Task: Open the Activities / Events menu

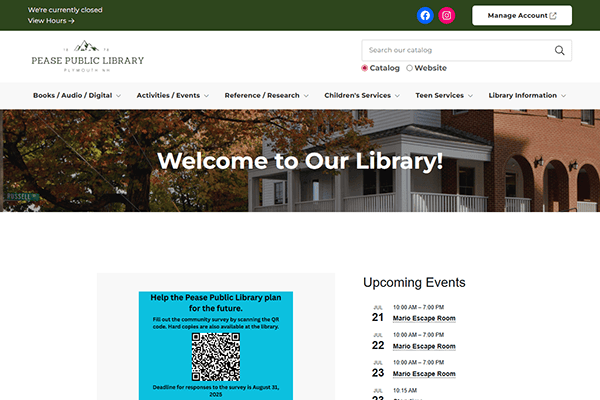Action: tap(168, 95)
